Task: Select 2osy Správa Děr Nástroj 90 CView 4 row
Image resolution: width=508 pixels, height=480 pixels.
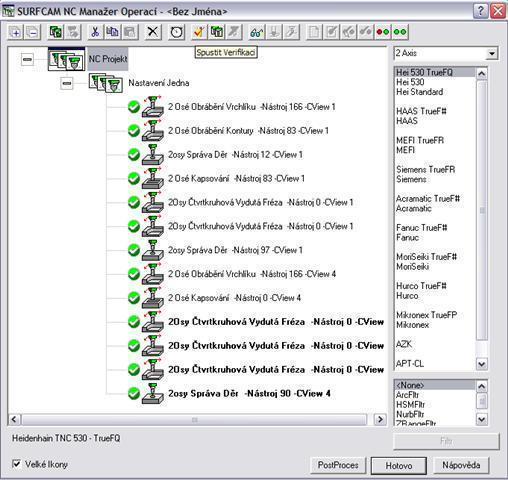Action: (249, 394)
